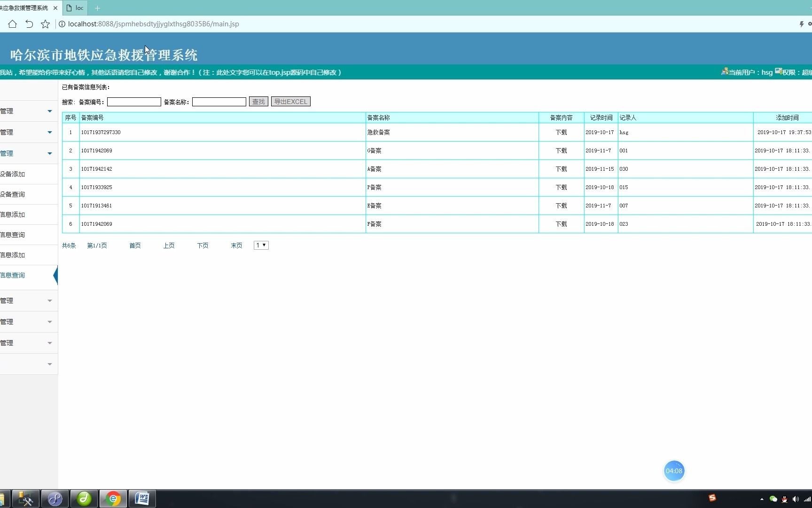Open the page number dropdown
Screen dimensions: 812x508
coord(261,245)
